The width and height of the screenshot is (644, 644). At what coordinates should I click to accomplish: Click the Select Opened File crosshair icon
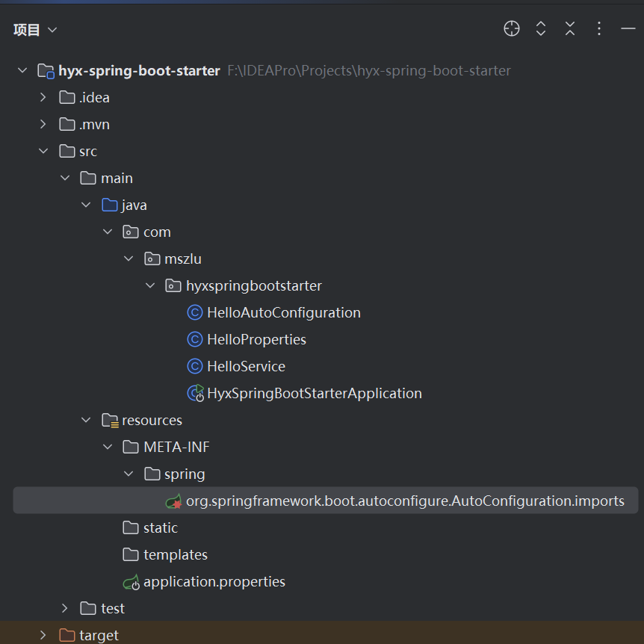[x=511, y=28]
